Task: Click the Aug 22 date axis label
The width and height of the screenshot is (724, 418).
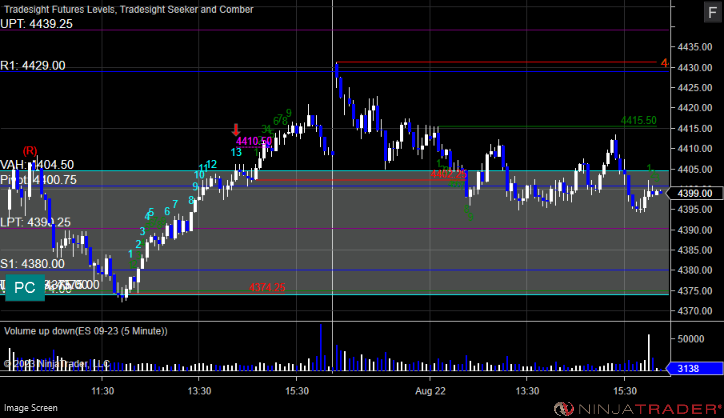Action: point(430,391)
